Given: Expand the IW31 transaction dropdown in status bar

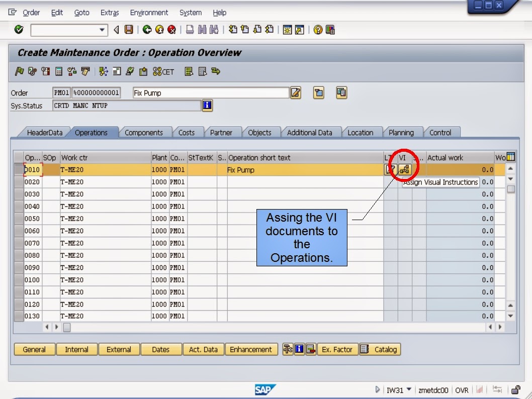Looking at the screenshot, I should (x=408, y=389).
